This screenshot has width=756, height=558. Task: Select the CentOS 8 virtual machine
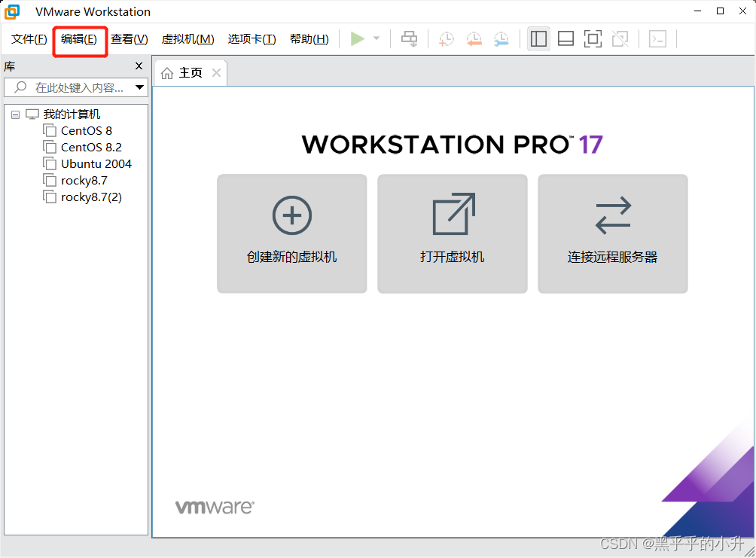[x=87, y=131]
